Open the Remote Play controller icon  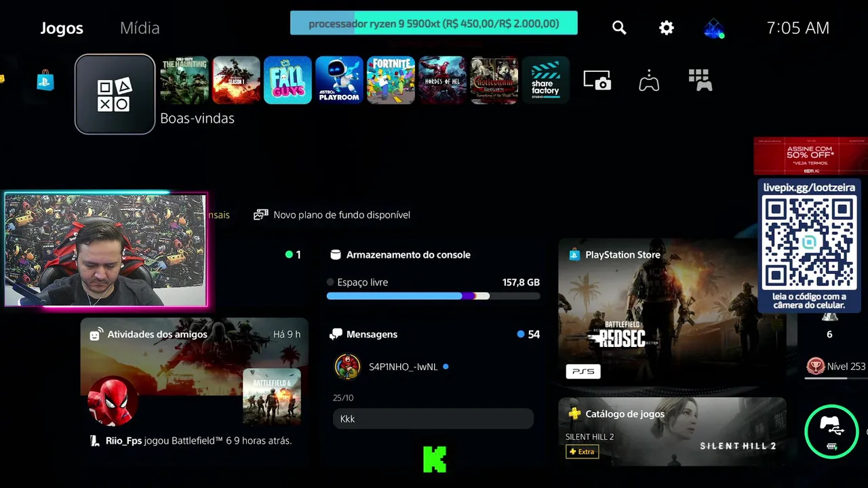coord(649,81)
